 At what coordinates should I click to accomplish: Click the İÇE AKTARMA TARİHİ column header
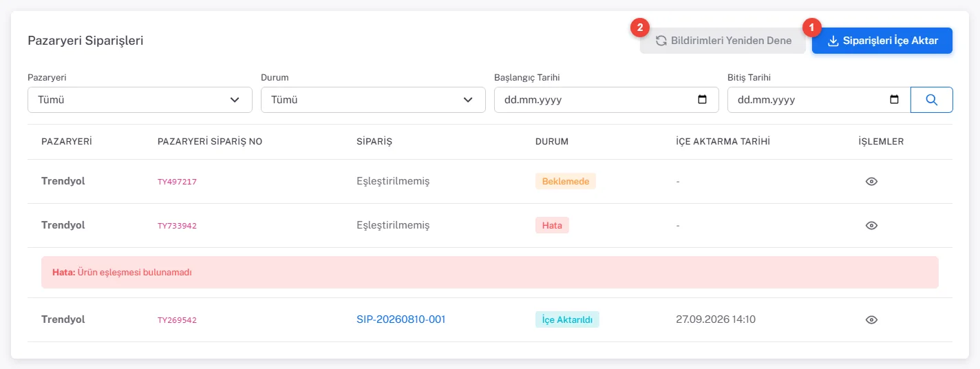723,142
